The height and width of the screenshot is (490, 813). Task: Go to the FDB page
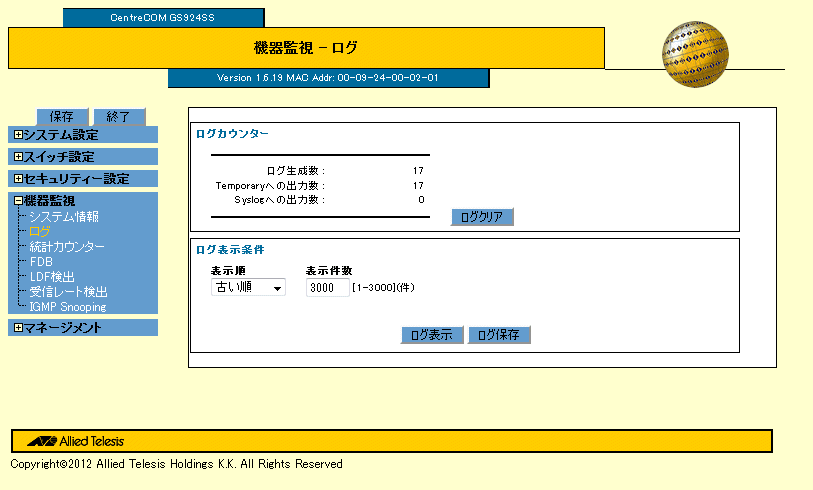(41, 262)
